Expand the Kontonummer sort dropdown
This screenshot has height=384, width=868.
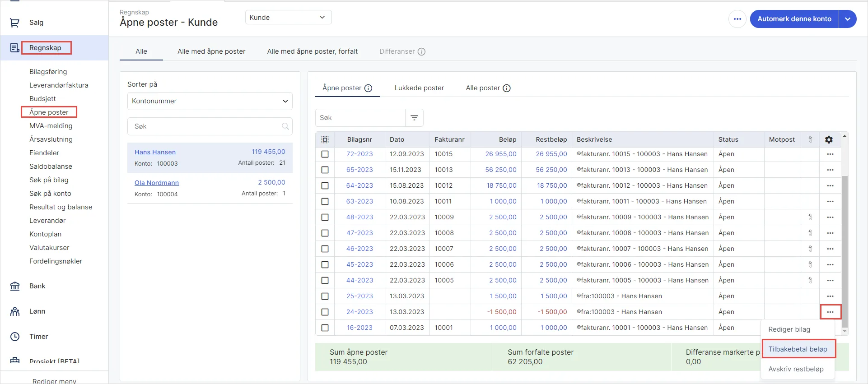[210, 101]
